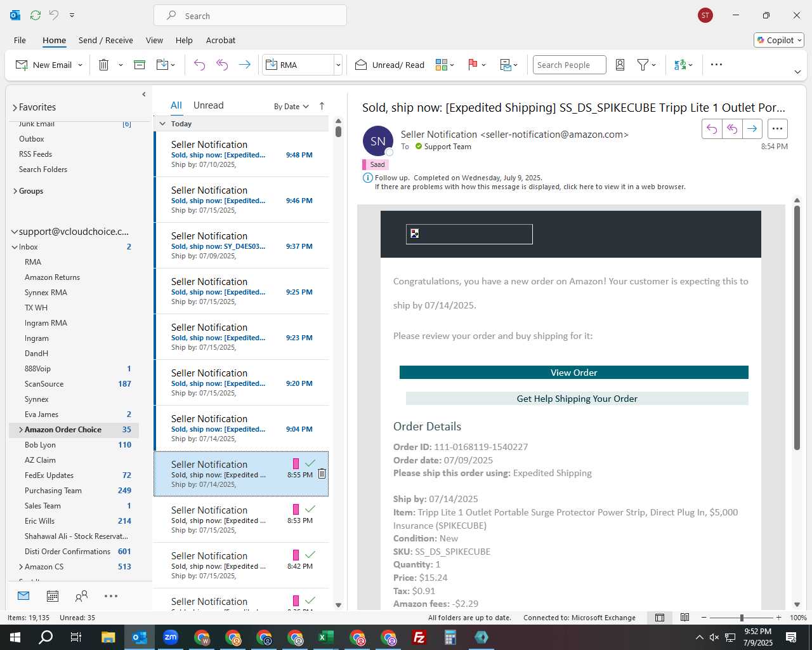Click the Search People field
The height and width of the screenshot is (650, 812).
click(x=569, y=65)
